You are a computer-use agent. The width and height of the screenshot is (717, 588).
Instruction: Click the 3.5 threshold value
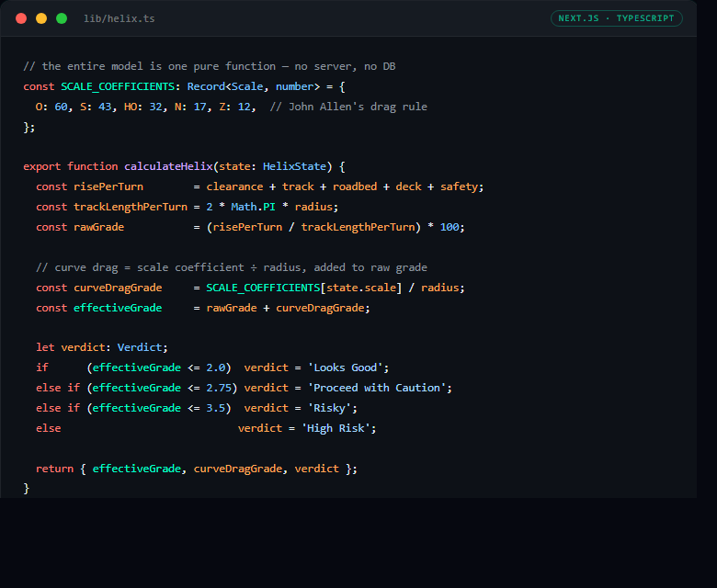click(216, 408)
